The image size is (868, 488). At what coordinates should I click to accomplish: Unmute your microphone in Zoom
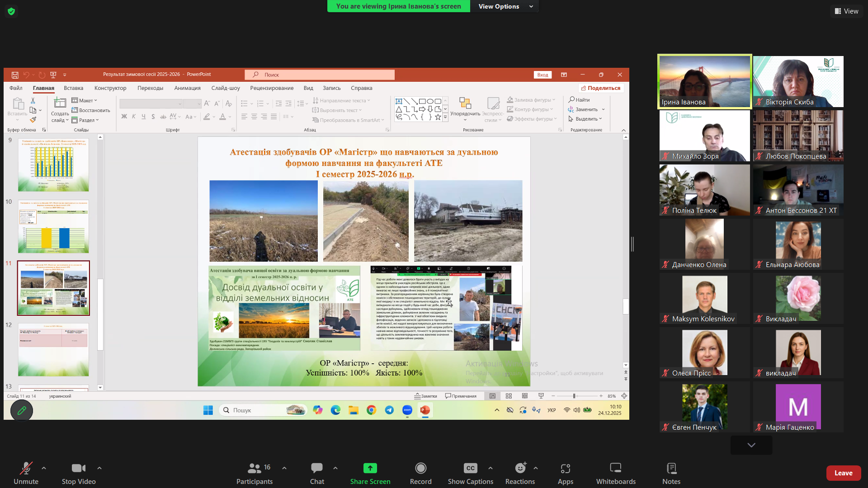click(26, 473)
